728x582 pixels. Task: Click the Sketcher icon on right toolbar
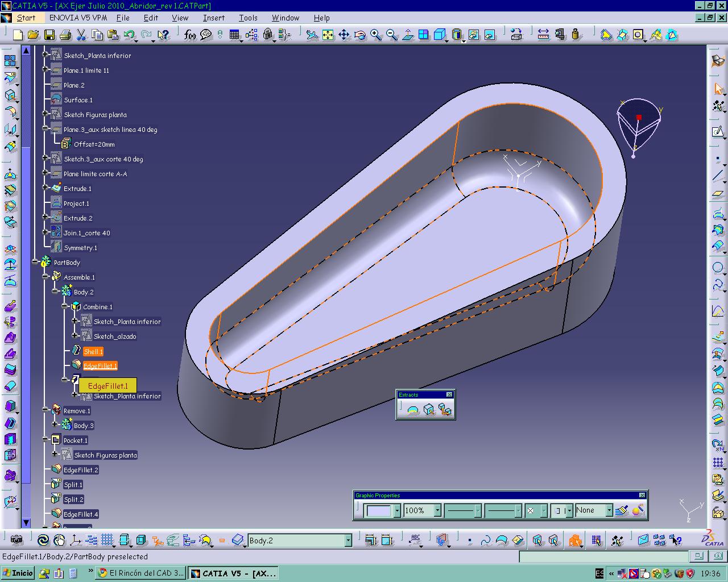pyautogui.click(x=718, y=132)
